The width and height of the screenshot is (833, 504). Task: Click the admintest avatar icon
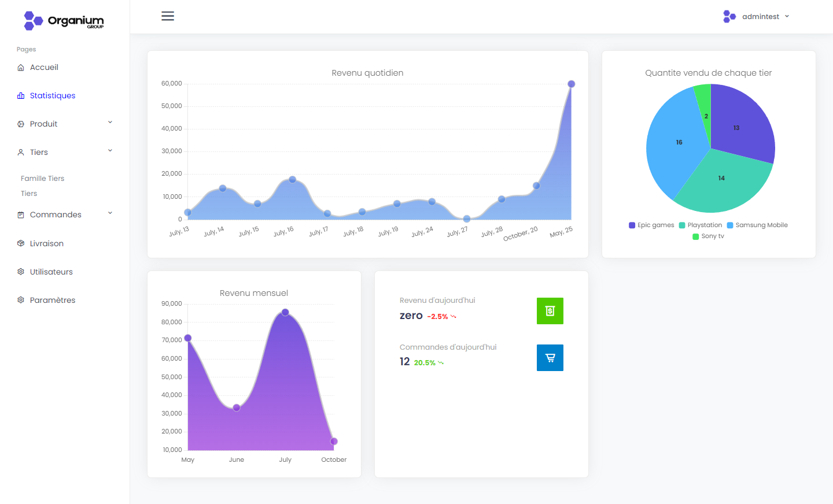pyautogui.click(x=729, y=17)
